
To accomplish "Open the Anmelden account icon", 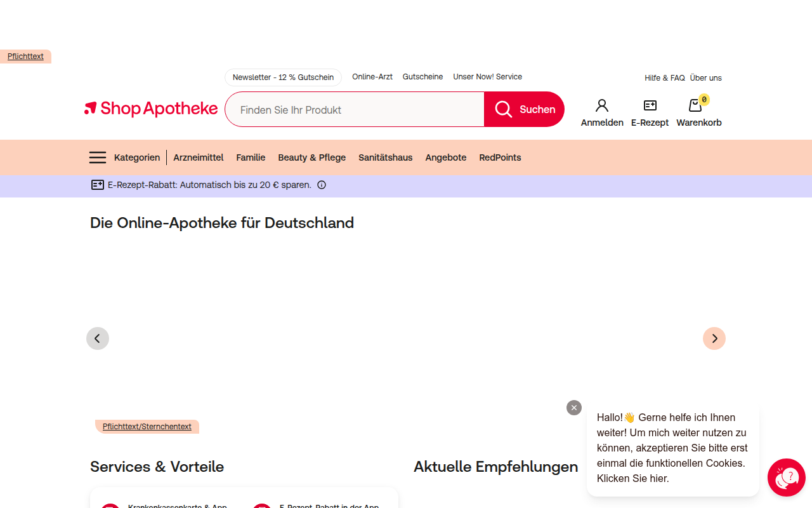I will click(602, 113).
